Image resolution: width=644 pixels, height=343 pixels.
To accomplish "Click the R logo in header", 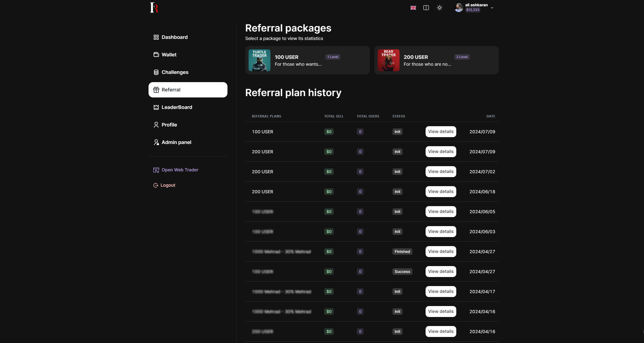I will tap(154, 8).
